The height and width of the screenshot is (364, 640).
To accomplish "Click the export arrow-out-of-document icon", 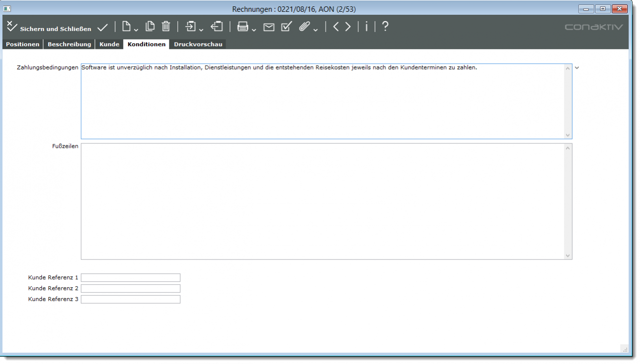I will (217, 27).
